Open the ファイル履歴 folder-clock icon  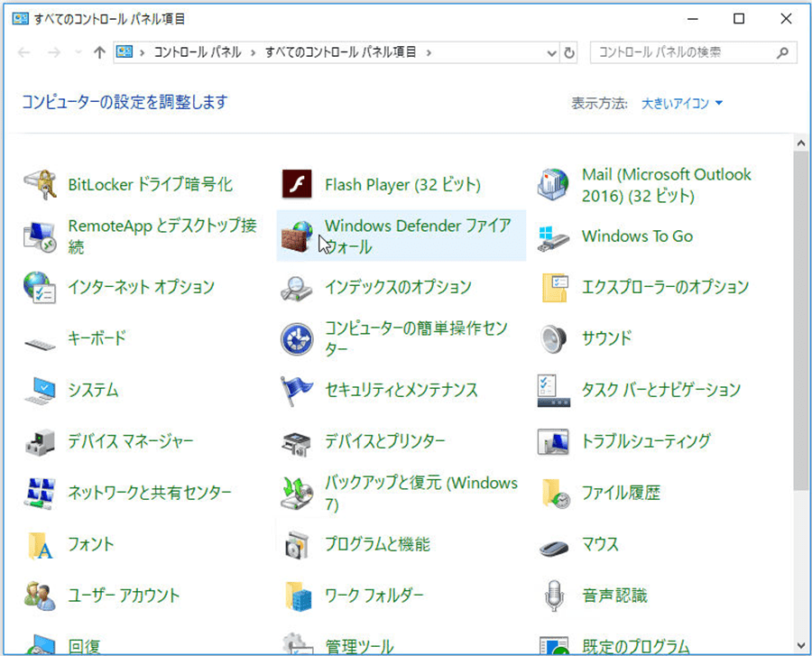[x=556, y=494]
